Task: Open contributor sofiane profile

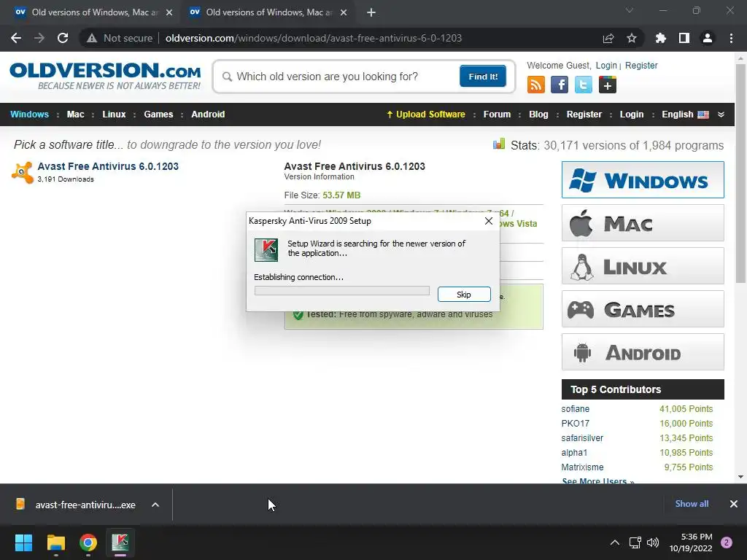Action: (575, 409)
